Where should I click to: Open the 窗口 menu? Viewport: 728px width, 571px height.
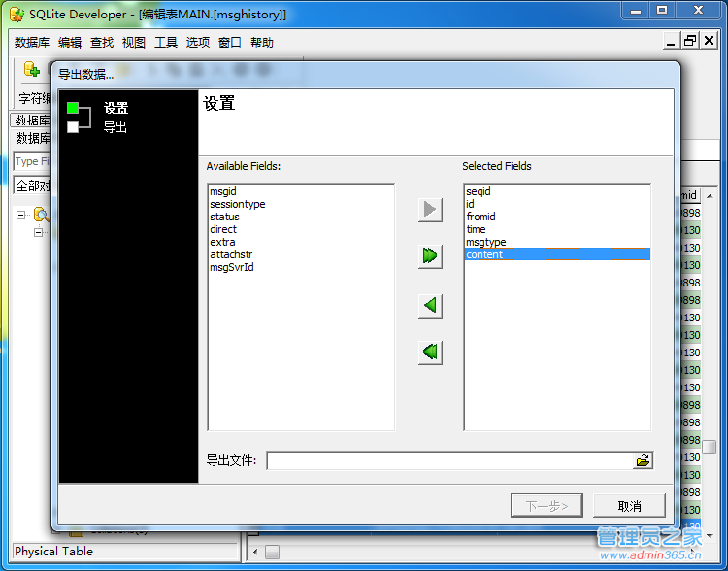(230, 43)
